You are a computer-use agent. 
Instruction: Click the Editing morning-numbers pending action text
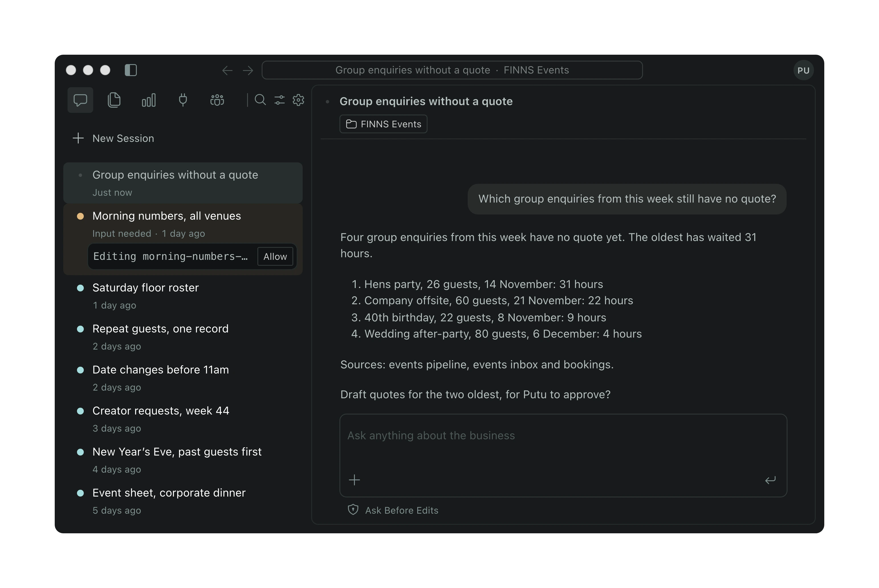(x=171, y=256)
